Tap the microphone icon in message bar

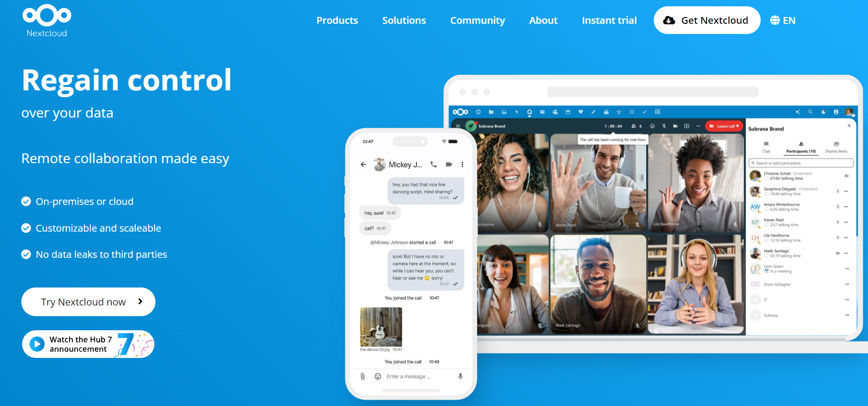[x=460, y=376]
